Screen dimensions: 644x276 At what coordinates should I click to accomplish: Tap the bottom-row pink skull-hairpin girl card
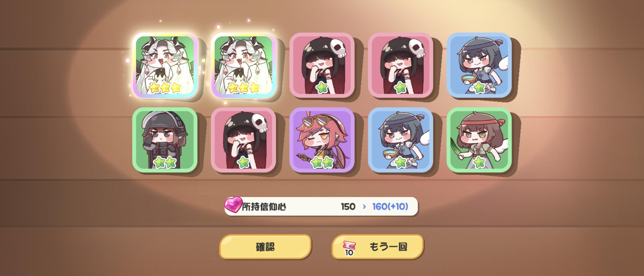(x=244, y=140)
